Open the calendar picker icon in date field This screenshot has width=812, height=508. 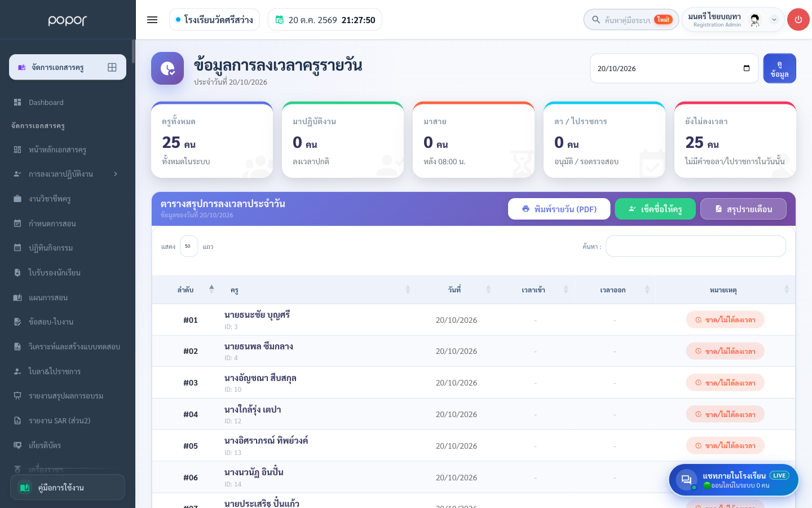click(x=747, y=68)
